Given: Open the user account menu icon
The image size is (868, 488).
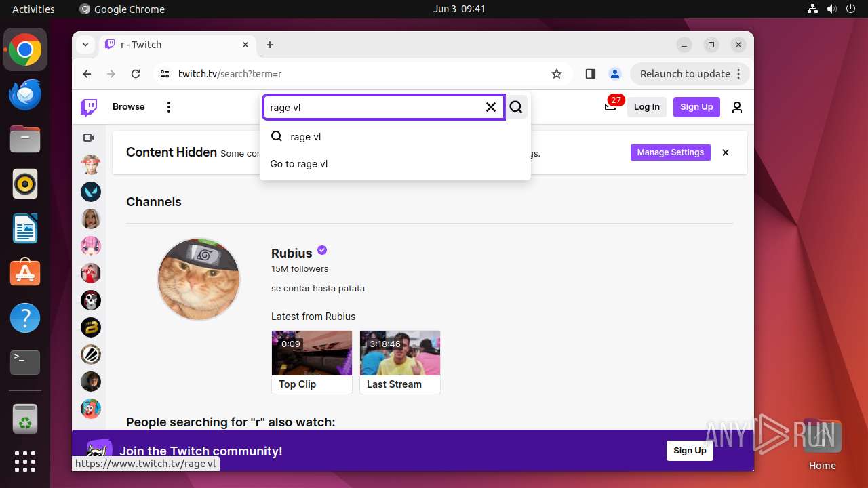Looking at the screenshot, I should click(x=737, y=107).
